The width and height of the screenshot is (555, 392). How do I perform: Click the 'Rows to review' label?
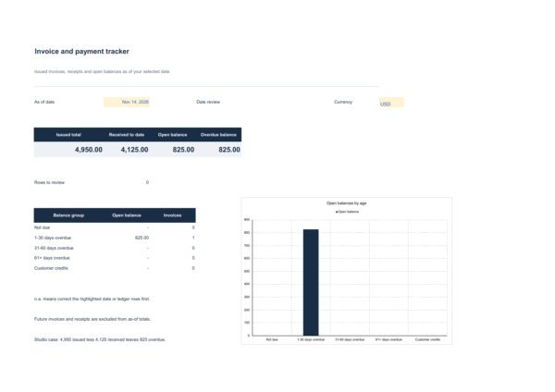(49, 182)
